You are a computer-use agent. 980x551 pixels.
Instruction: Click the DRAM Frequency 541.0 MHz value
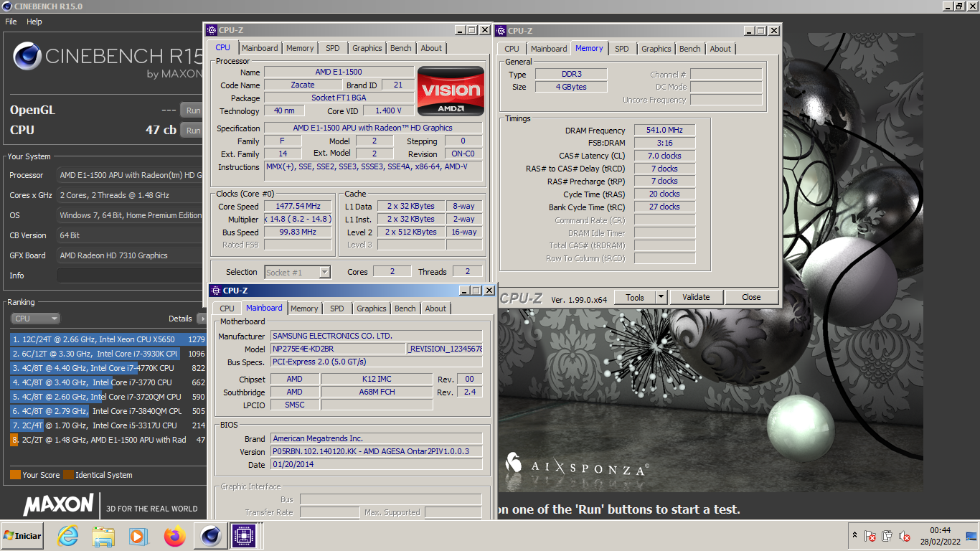(665, 131)
